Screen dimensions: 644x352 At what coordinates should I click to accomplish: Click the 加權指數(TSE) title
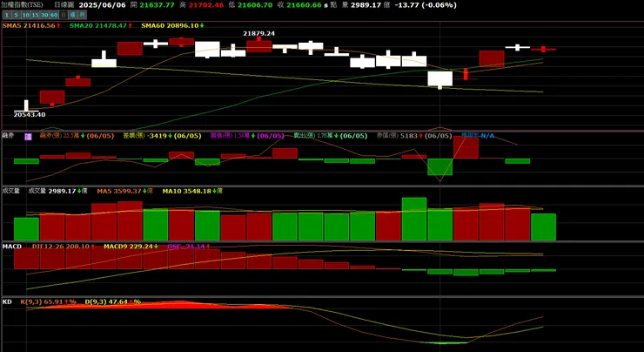pos(23,5)
